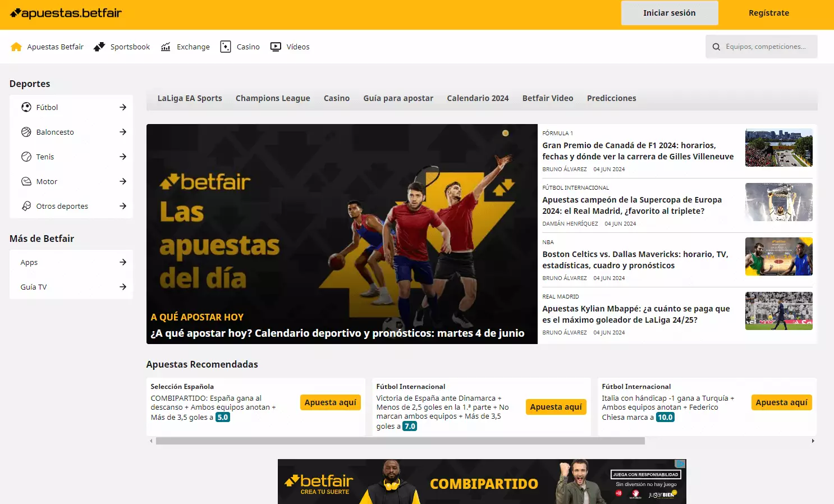Click the 7.0 odds badge

point(410,426)
